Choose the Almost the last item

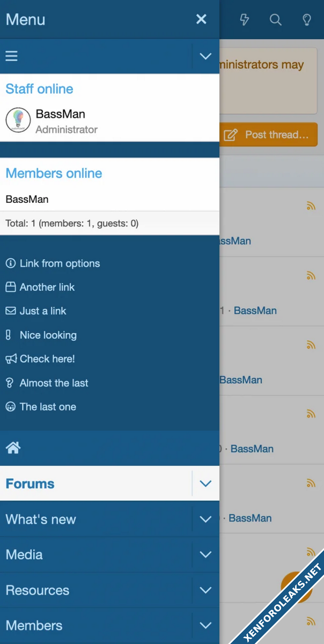[x=54, y=383]
